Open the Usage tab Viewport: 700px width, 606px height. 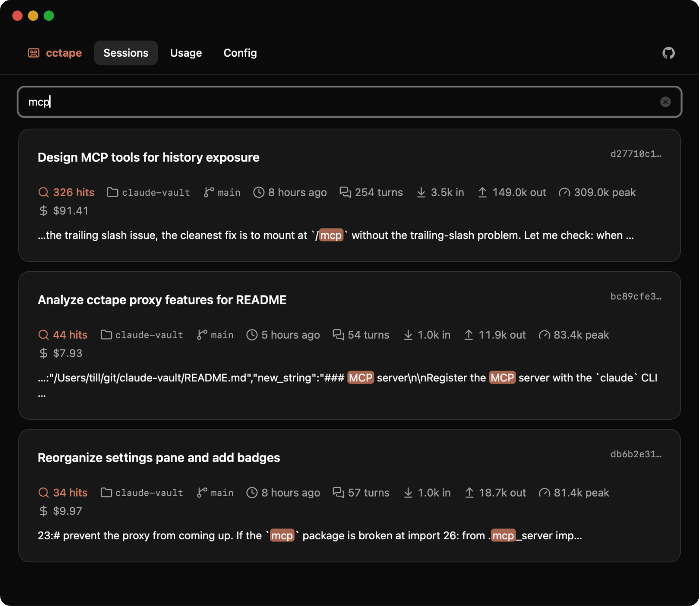pyautogui.click(x=186, y=53)
